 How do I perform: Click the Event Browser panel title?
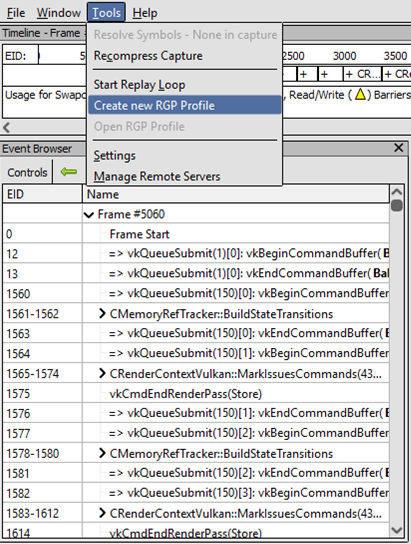(x=37, y=148)
